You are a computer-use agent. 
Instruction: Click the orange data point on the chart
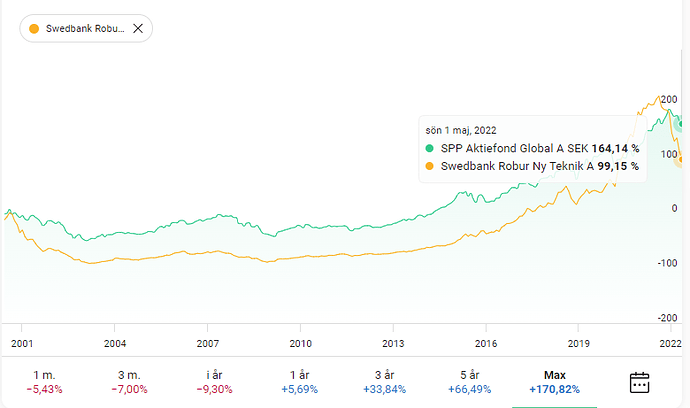[681, 160]
